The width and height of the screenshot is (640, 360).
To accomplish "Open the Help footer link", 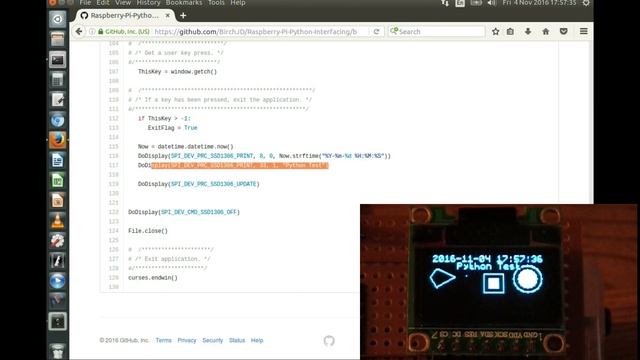I will (x=257, y=340).
